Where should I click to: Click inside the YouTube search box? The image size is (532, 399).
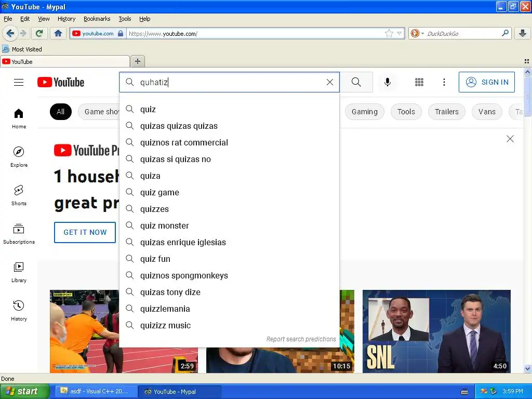click(x=229, y=82)
